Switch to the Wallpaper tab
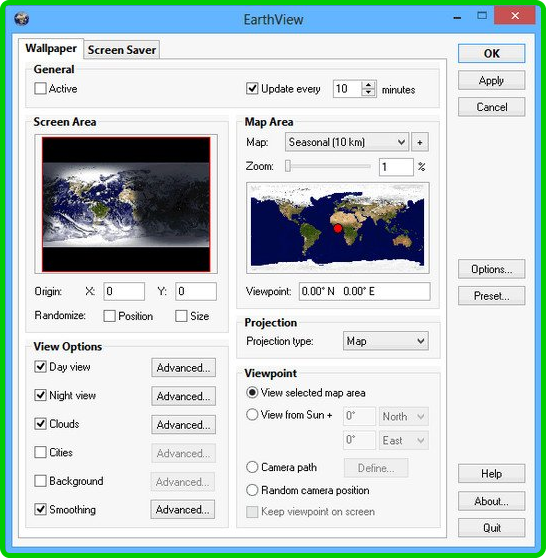Viewport: 546px width, 558px height. (51, 48)
